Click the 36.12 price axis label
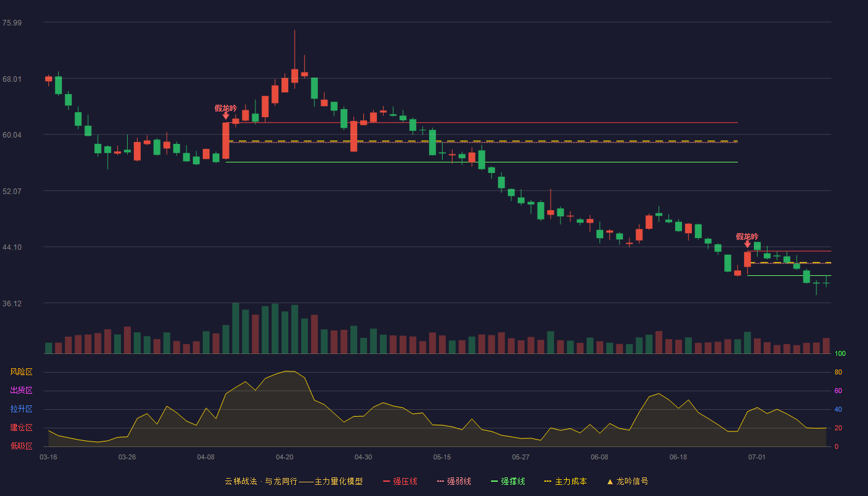 coord(12,304)
